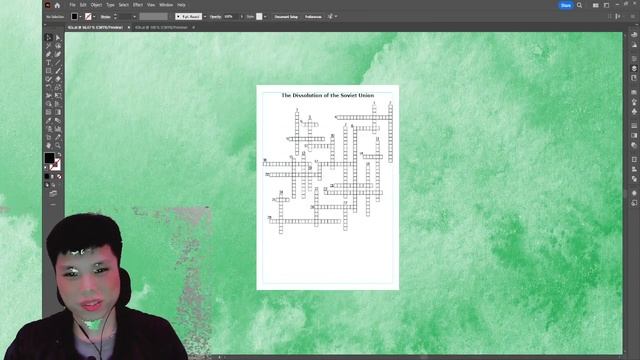Open the search magnifier icon
This screenshot has height=360, width=640.
[x=579, y=5]
